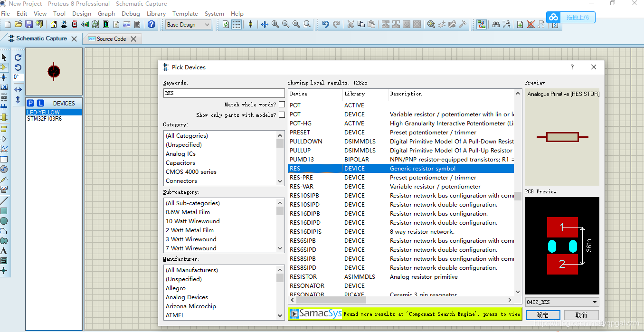
Task: Select LED-YELLOW in the DEVICES list
Action: click(54, 113)
